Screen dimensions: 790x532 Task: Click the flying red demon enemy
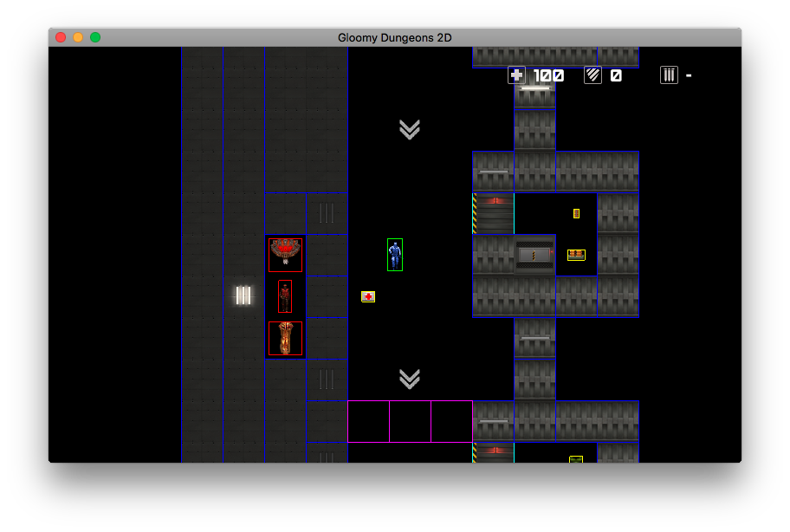point(286,255)
